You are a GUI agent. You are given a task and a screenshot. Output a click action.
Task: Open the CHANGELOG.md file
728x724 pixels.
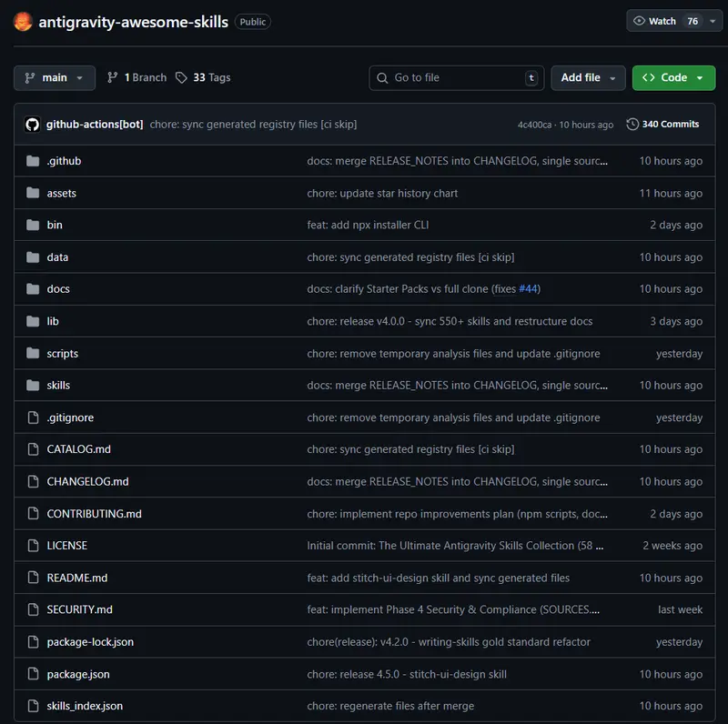pos(87,482)
